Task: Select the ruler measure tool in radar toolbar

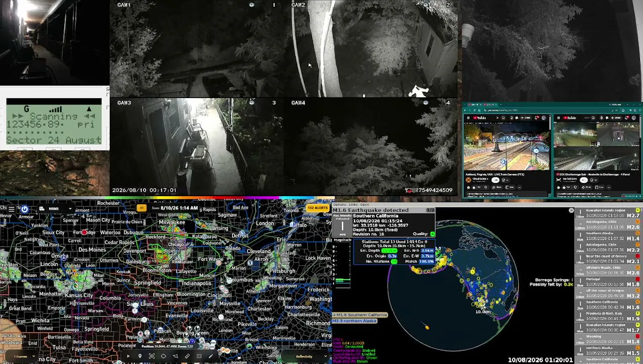Action: click(x=187, y=356)
